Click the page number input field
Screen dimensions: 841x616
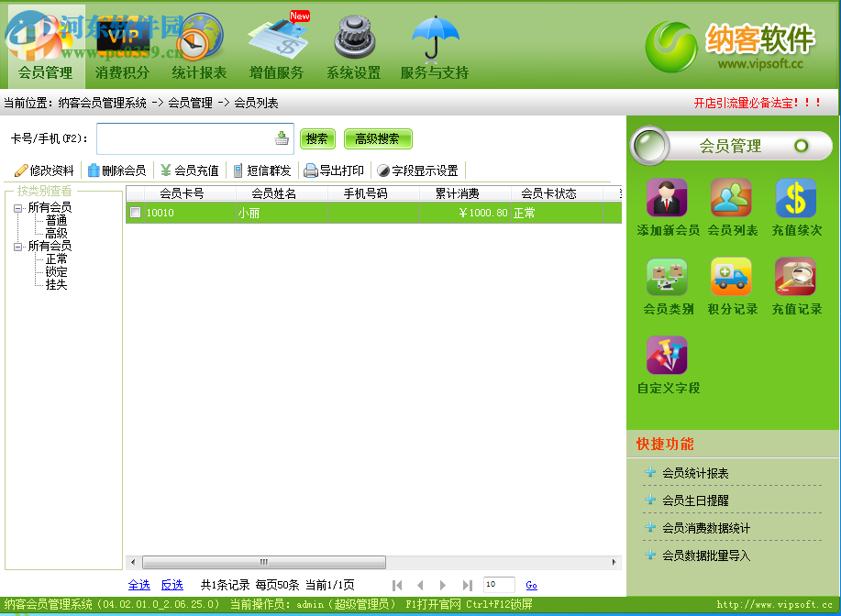(x=498, y=582)
